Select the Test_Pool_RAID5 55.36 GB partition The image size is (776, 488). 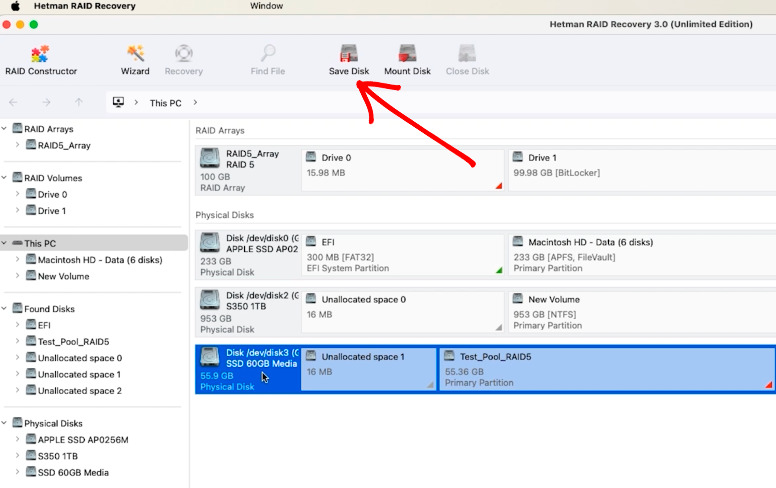pos(607,369)
